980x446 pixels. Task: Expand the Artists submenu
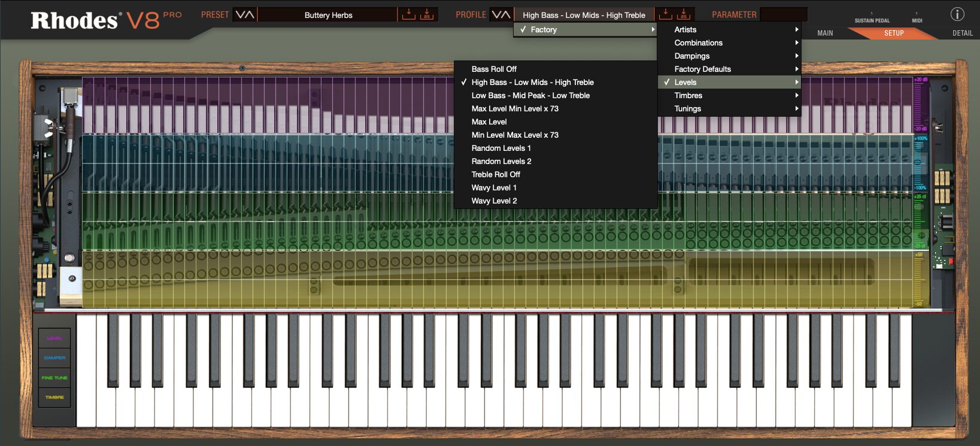pyautogui.click(x=729, y=29)
